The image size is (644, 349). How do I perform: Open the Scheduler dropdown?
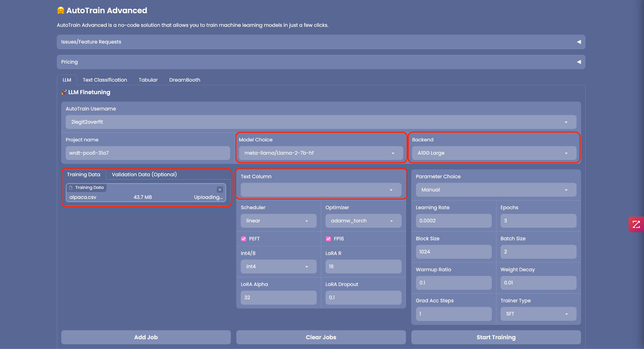(278, 221)
